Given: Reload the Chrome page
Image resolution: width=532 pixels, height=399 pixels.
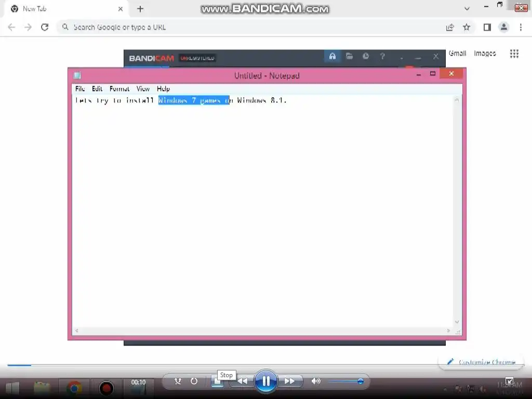Looking at the screenshot, I should pyautogui.click(x=45, y=27).
